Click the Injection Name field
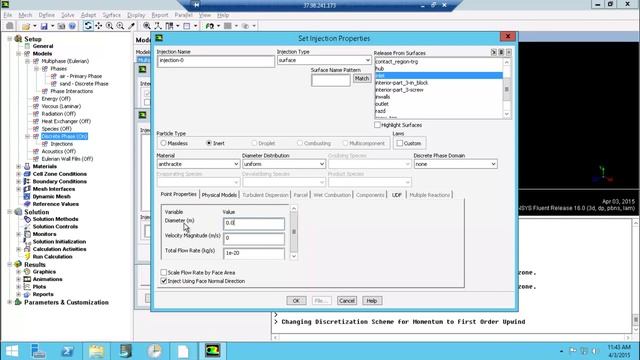The image size is (640, 360). (x=216, y=61)
